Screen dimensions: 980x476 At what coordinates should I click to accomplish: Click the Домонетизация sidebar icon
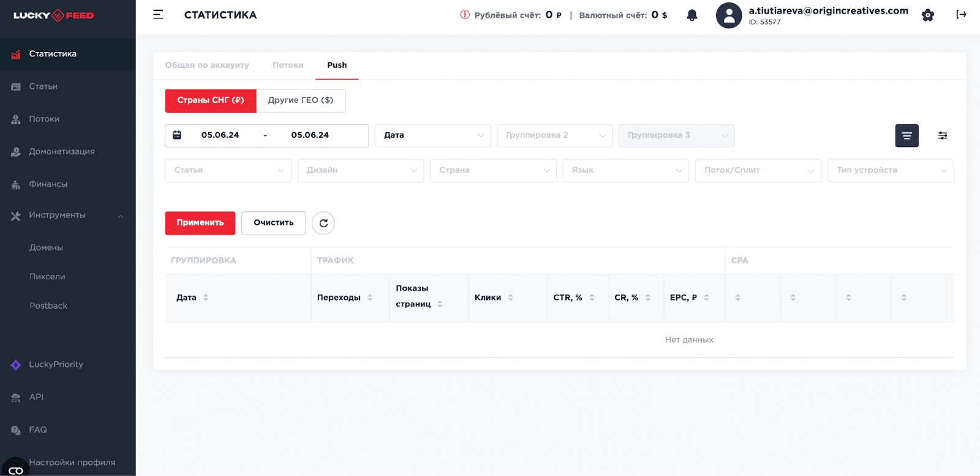pyautogui.click(x=16, y=152)
